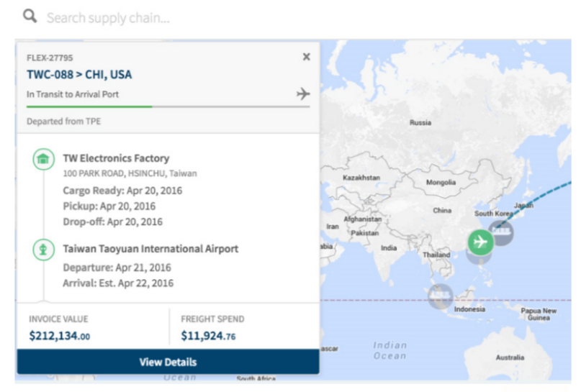The width and height of the screenshot is (581, 392).
Task: Select the green airplane marker on map
Action: pyautogui.click(x=480, y=242)
